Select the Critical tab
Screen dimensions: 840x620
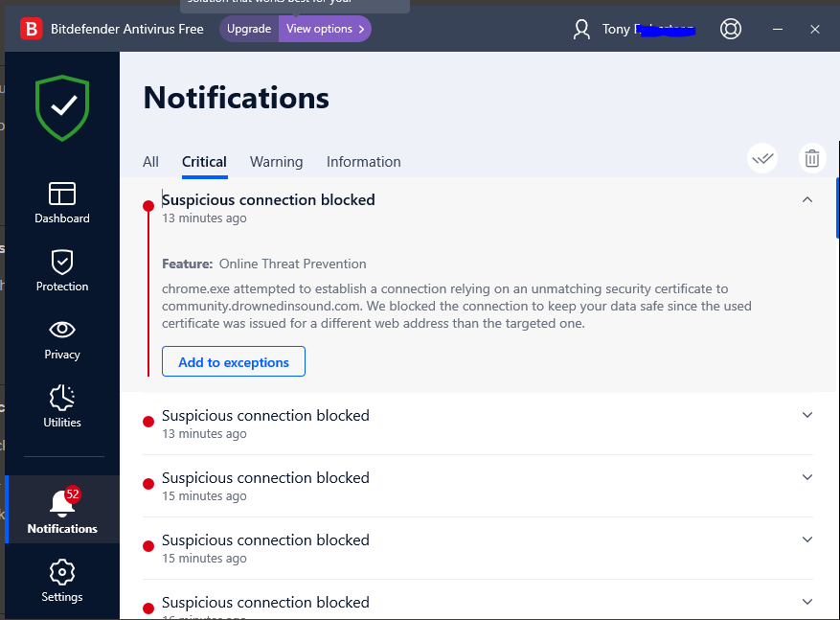click(x=204, y=162)
